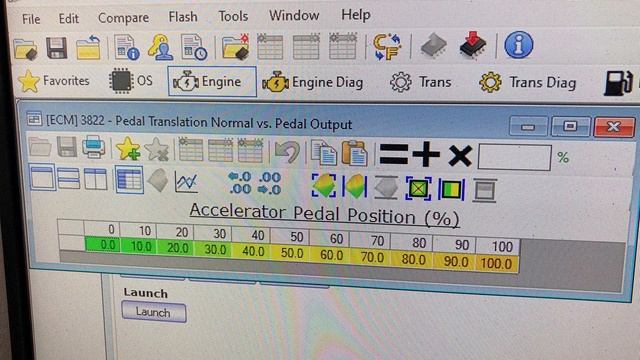Click the printer icon in table window
Screen dimensions: 640x360
tap(94, 146)
